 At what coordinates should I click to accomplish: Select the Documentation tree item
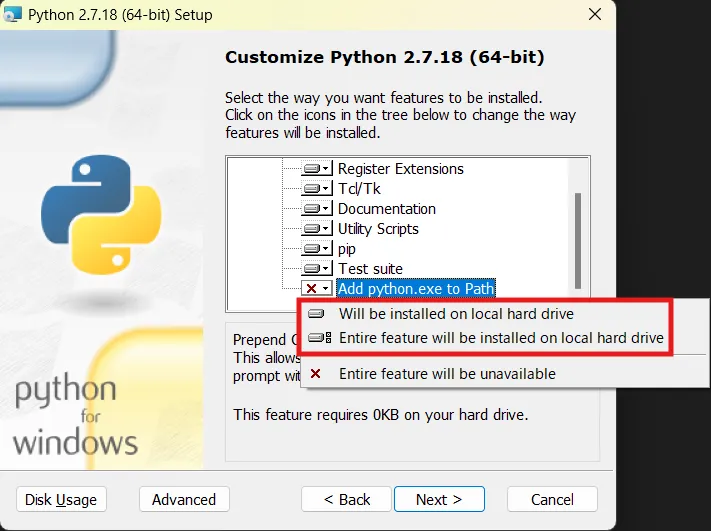387,209
